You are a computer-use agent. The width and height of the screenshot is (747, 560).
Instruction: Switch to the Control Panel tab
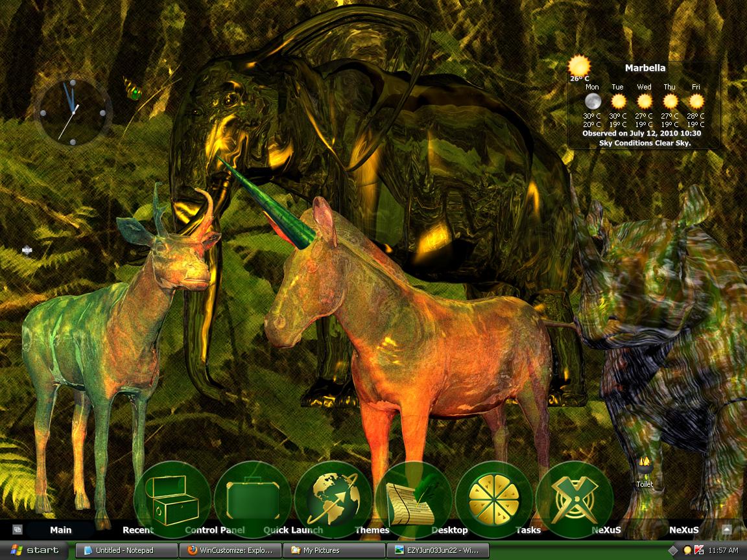pos(215,530)
